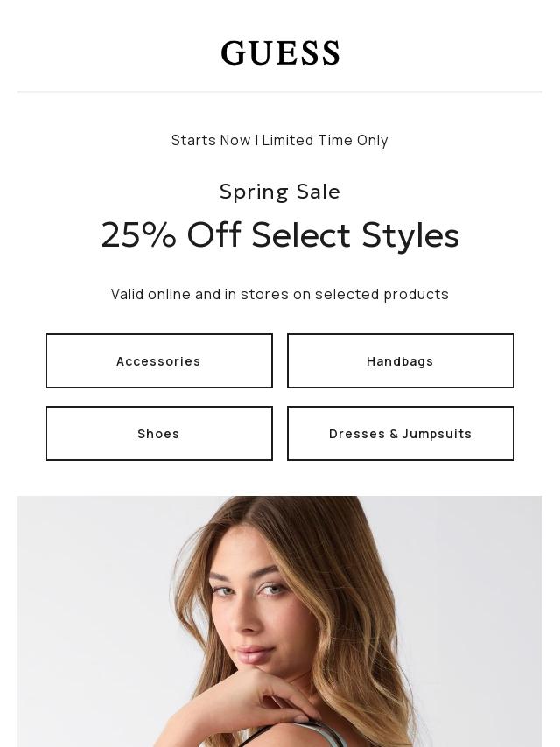Select the Shoes button

click(x=159, y=434)
